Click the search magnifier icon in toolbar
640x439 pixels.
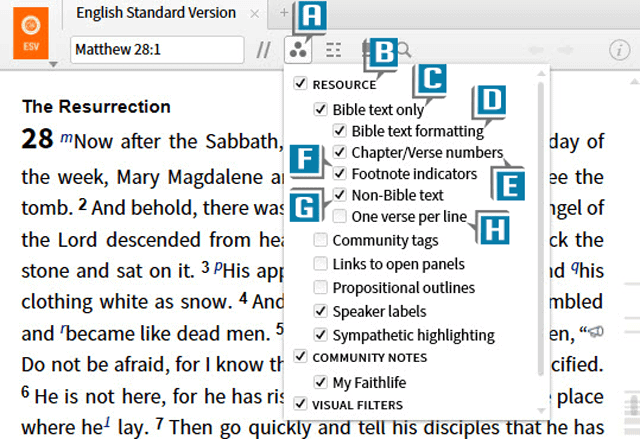pyautogui.click(x=404, y=49)
